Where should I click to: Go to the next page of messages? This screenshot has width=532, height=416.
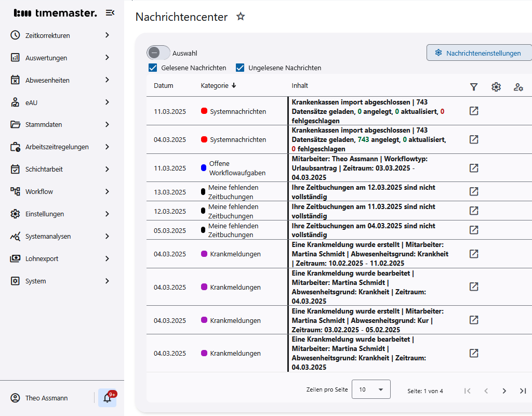504,391
